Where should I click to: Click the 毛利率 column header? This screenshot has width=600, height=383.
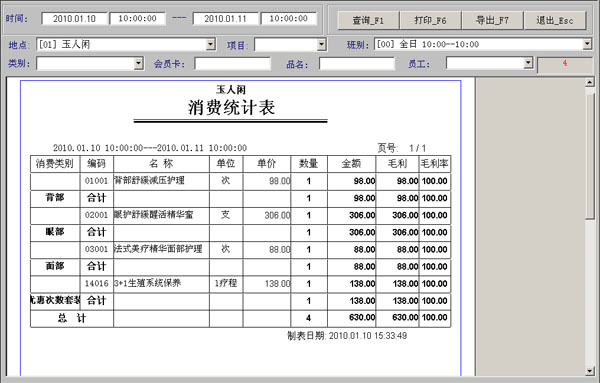[434, 164]
